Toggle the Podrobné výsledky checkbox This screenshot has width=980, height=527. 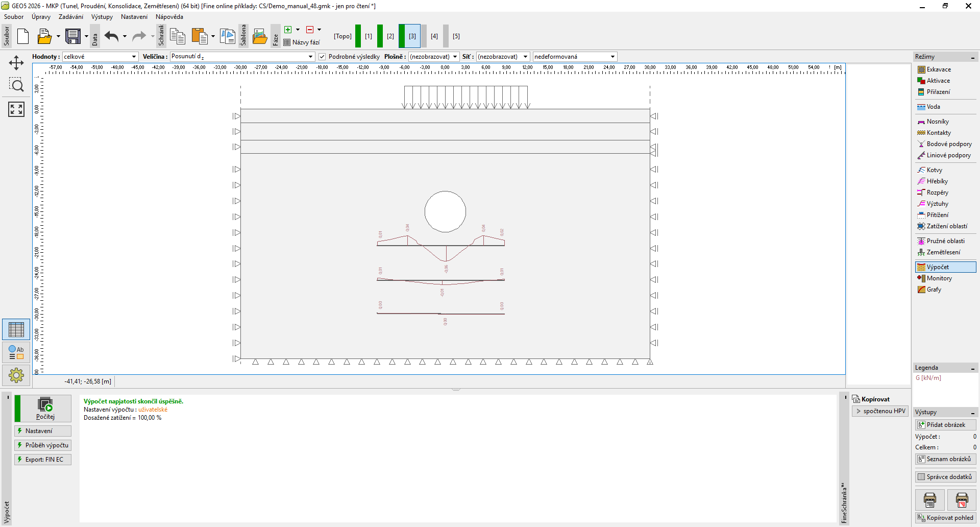click(x=322, y=57)
